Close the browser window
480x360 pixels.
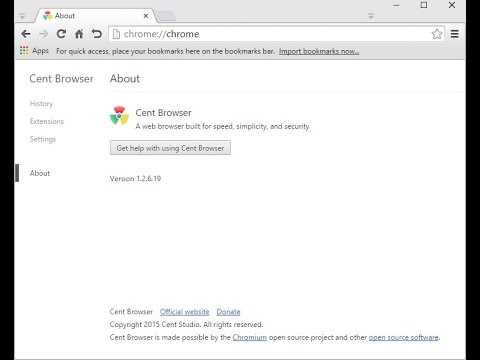coord(452,5)
